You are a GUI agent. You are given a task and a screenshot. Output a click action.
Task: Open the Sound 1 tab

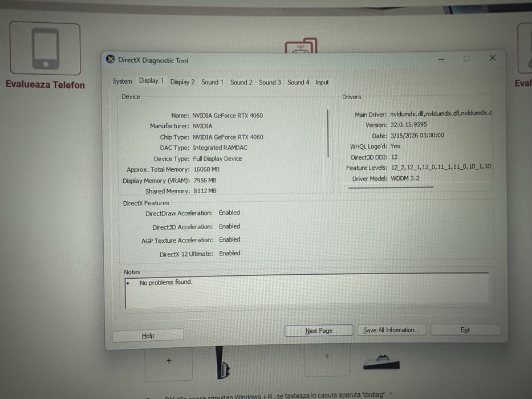click(212, 82)
